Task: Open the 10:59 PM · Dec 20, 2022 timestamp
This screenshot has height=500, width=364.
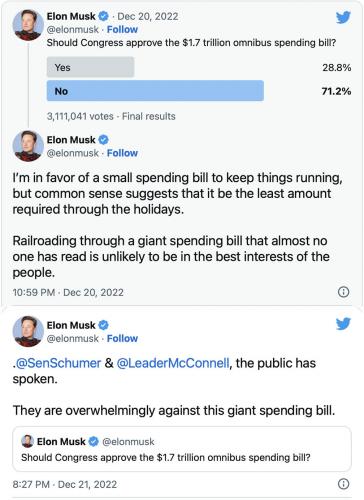Action: click(68, 292)
